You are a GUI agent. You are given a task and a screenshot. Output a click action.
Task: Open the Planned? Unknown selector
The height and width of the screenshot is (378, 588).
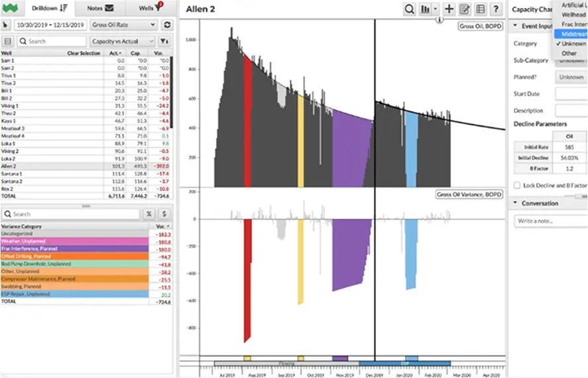click(571, 77)
